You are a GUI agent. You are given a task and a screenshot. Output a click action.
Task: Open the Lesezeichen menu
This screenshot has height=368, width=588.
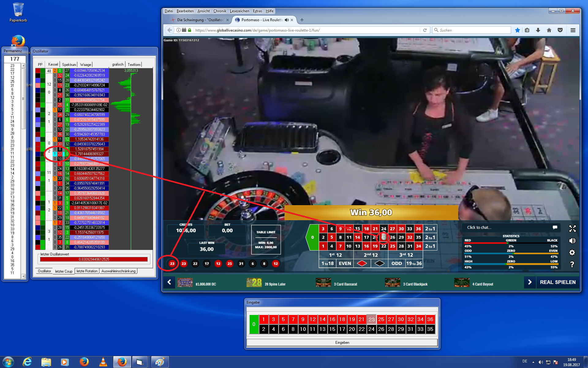239,11
